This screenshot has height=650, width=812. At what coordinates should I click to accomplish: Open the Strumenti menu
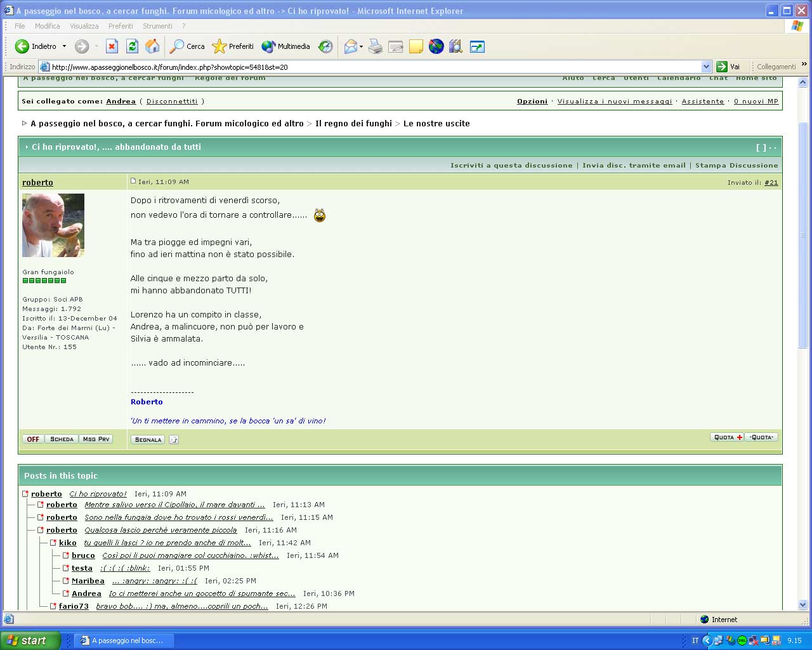click(157, 26)
